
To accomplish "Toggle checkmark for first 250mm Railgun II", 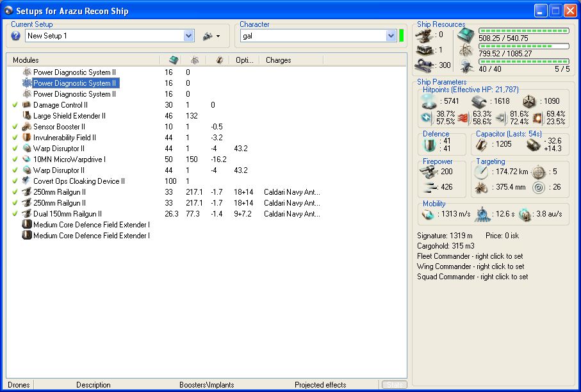I will pos(15,192).
